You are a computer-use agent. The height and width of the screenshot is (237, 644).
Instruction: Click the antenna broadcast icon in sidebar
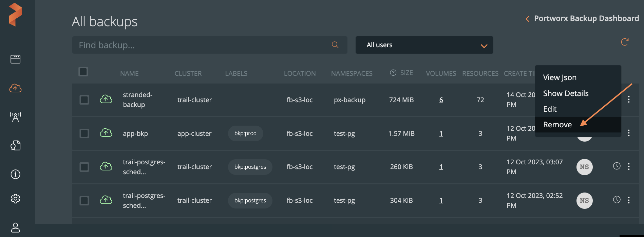15,117
